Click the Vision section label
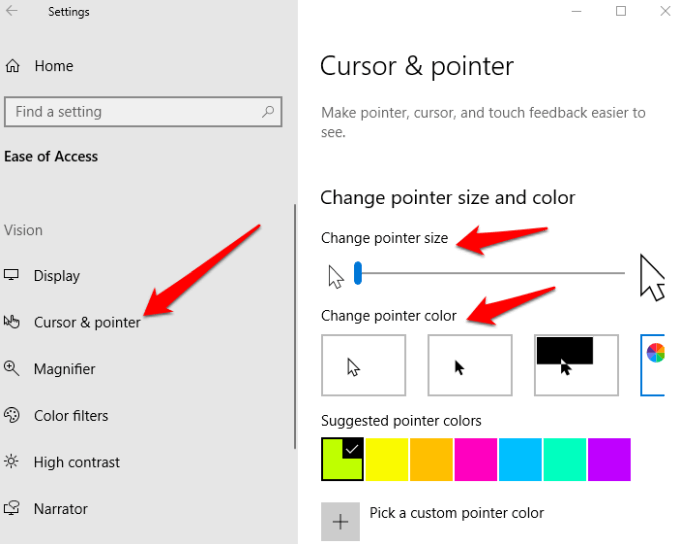Image resolution: width=680 pixels, height=544 pixels. pos(23,230)
